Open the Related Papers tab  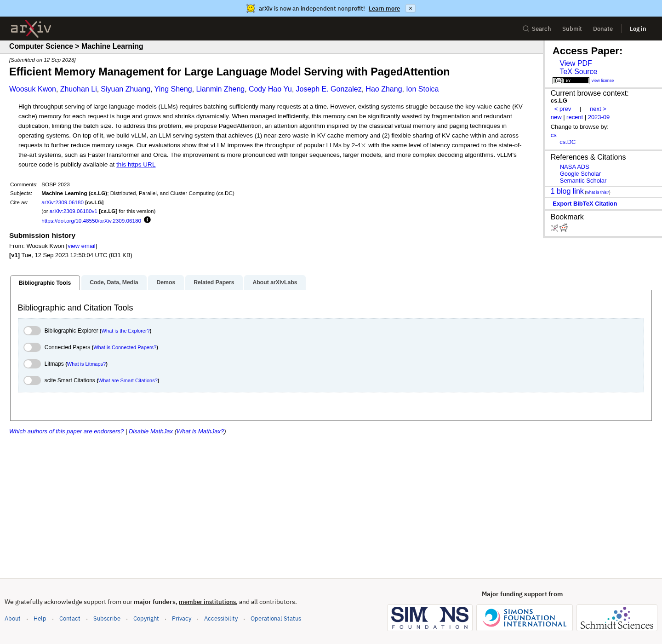pyautogui.click(x=214, y=282)
